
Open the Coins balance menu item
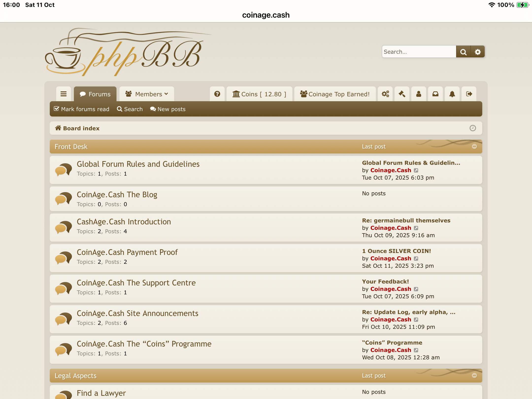[x=259, y=94]
